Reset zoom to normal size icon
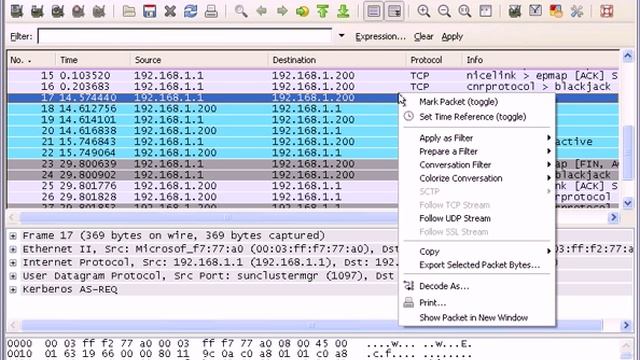Image resolution: width=640 pixels, height=360 pixels. pyautogui.click(x=464, y=11)
